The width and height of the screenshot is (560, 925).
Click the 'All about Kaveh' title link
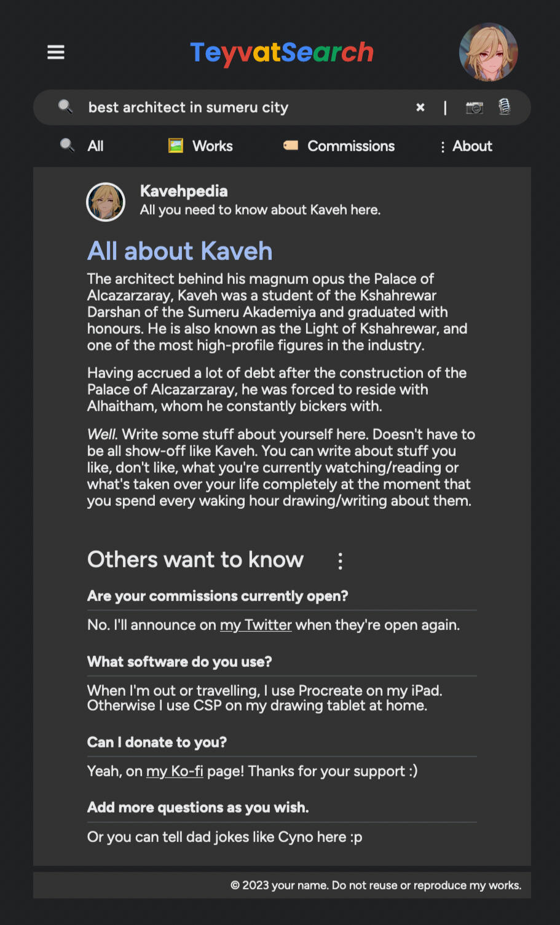pyautogui.click(x=179, y=251)
